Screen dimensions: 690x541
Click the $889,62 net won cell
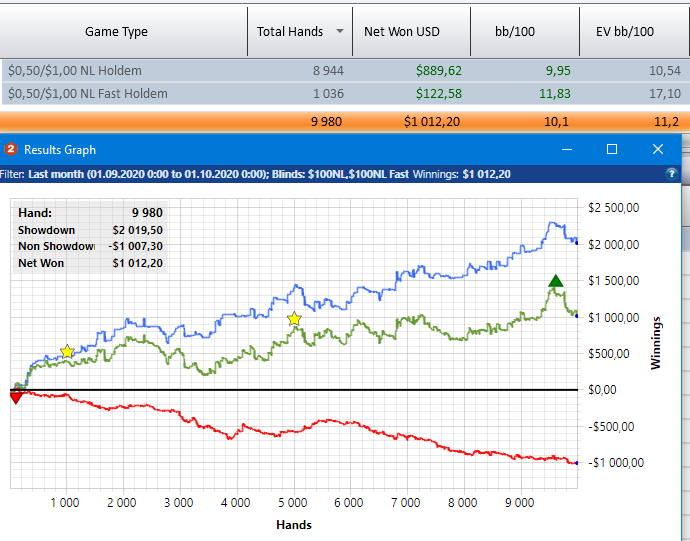point(439,70)
